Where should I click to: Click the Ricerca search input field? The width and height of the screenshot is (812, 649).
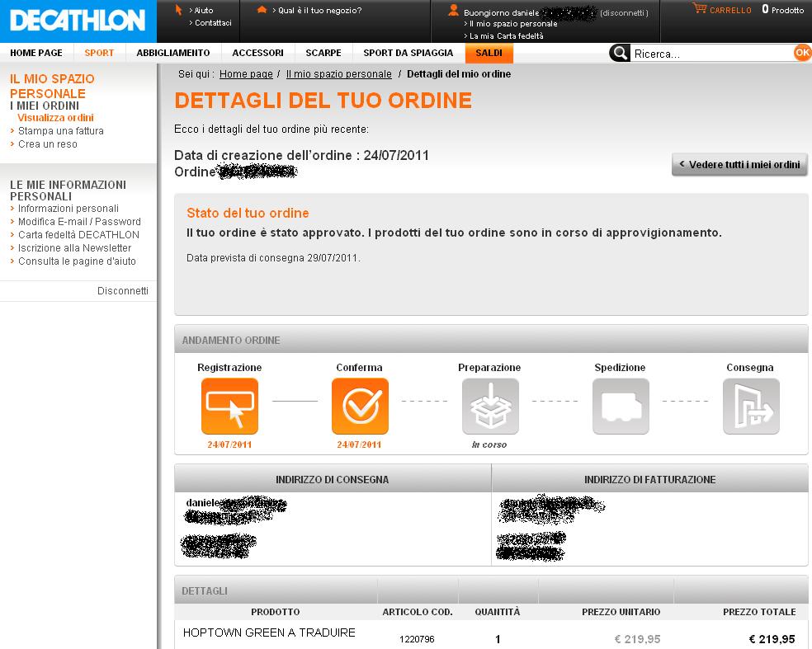(x=710, y=54)
